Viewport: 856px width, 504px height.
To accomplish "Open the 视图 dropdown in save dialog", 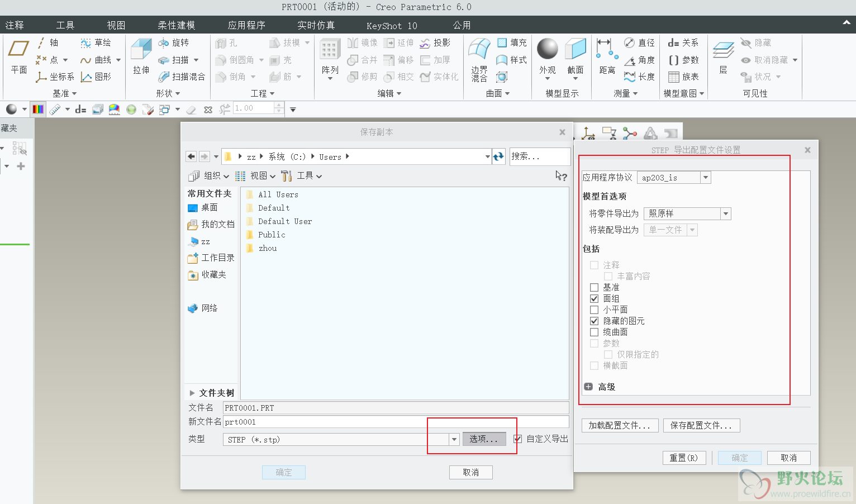I will [255, 176].
